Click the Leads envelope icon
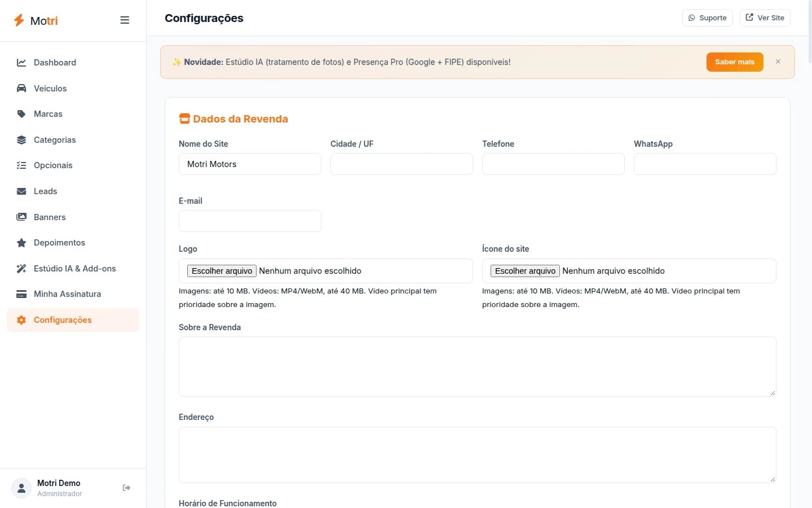The height and width of the screenshot is (508, 812). click(21, 191)
